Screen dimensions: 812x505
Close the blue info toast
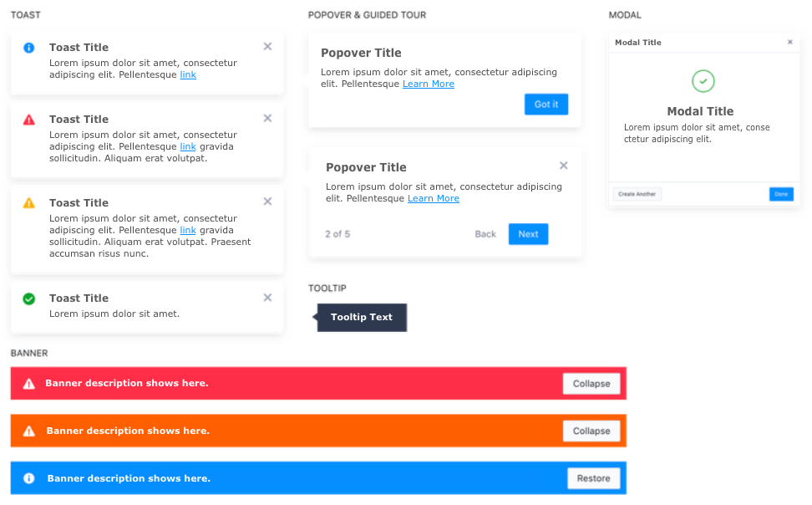(x=267, y=47)
